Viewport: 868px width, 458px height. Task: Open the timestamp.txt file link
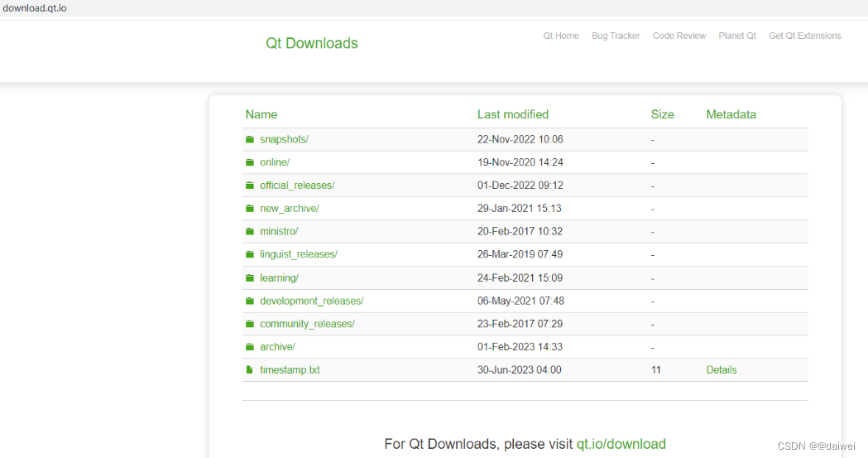point(290,370)
